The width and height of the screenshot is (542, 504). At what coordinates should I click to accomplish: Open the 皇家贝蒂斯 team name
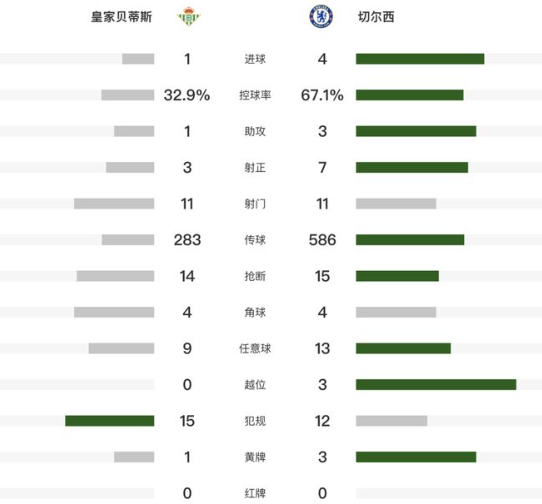pos(121,17)
